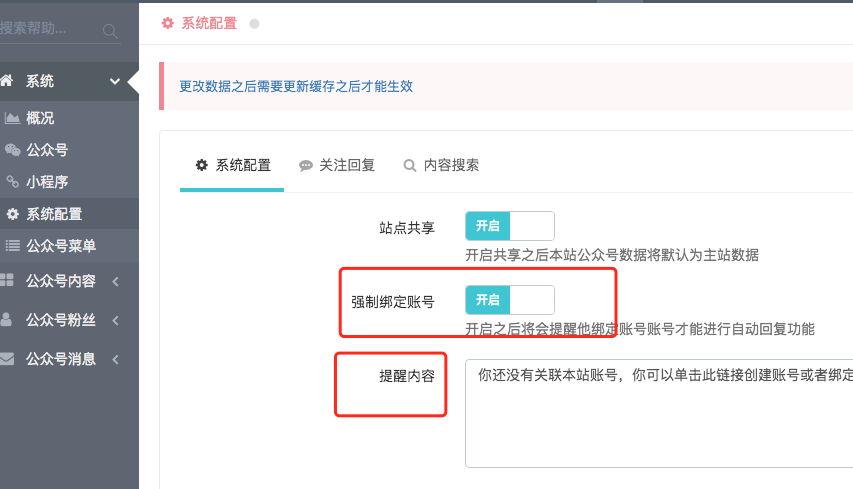Toggle the 站点共享 switch
The width and height of the screenshot is (853, 489).
click(510, 226)
